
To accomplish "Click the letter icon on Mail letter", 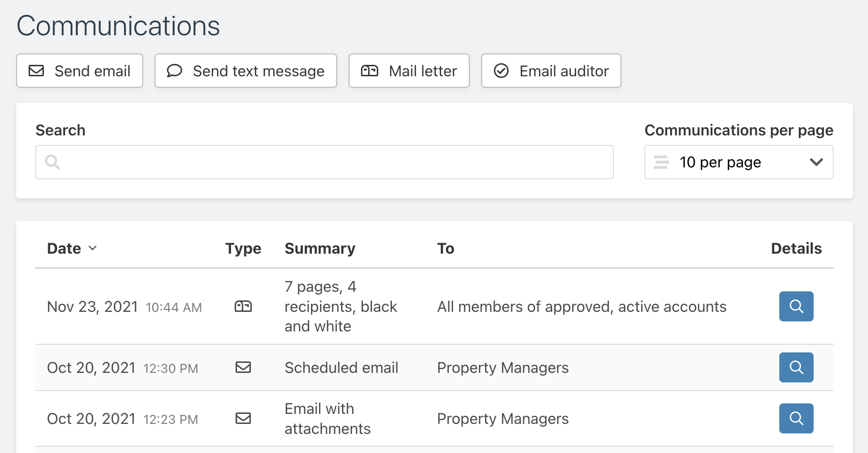I will point(371,71).
